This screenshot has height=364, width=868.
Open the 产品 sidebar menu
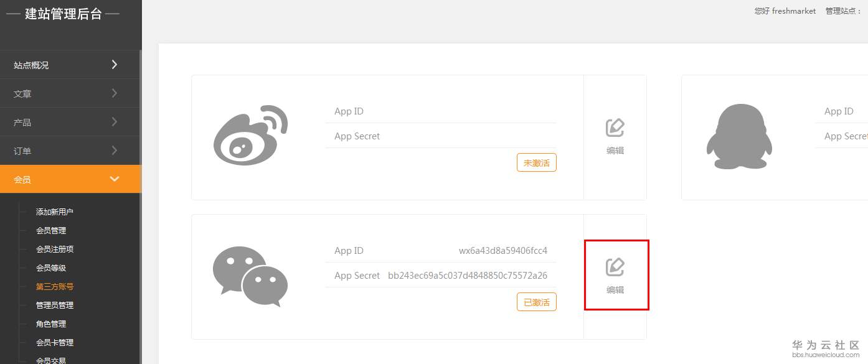(x=70, y=122)
